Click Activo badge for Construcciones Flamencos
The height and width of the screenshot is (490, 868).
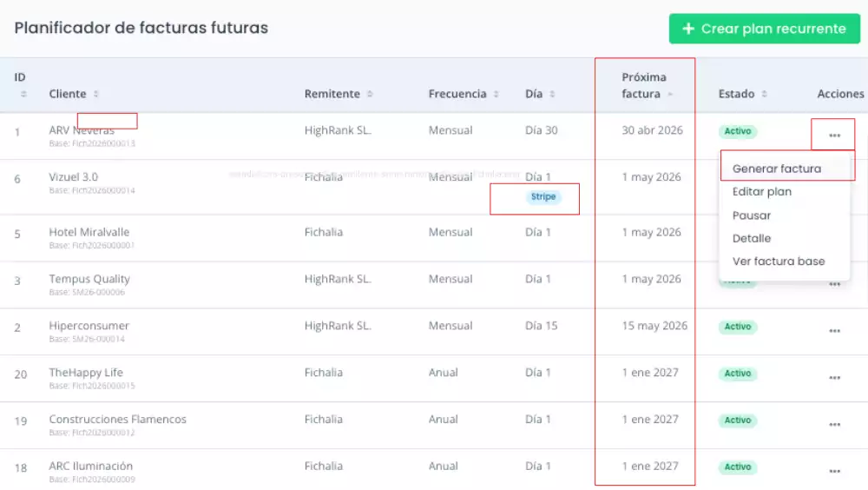click(x=738, y=420)
